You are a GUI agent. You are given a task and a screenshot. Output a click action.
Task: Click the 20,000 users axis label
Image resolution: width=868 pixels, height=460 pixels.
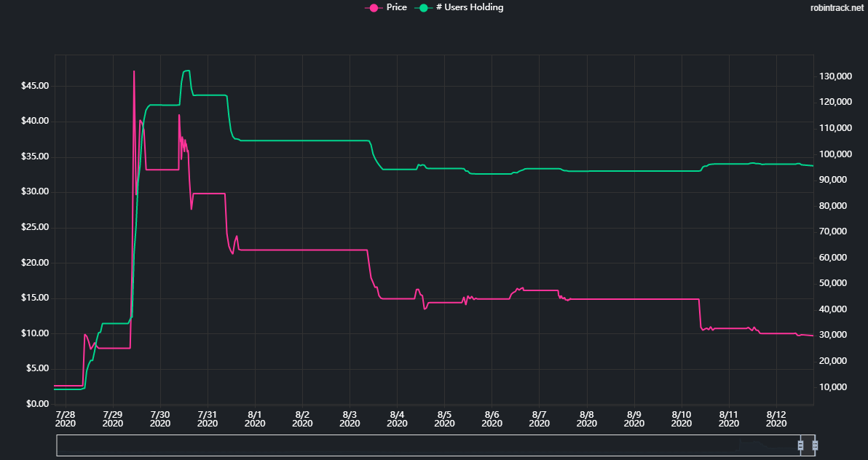[835, 361]
